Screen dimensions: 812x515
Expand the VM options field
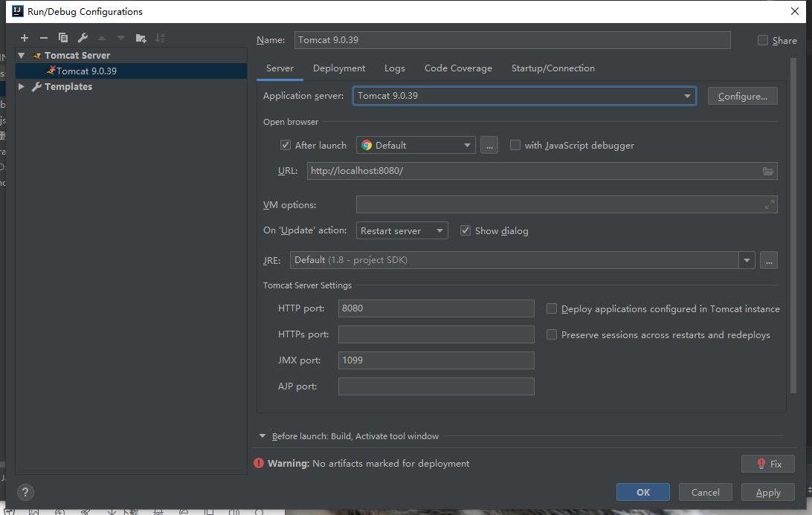tap(769, 204)
